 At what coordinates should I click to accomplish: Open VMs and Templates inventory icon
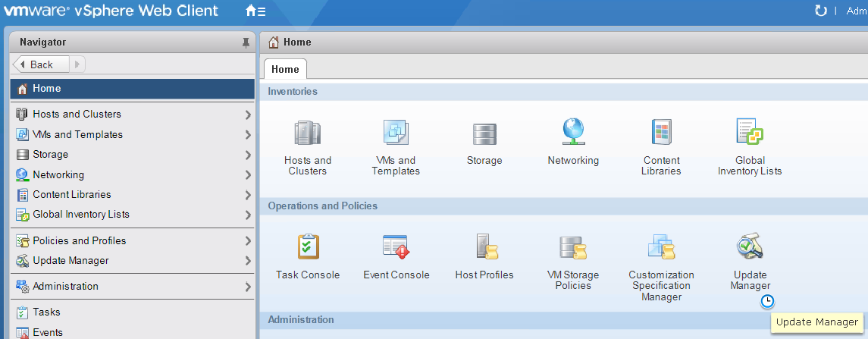pos(396,133)
